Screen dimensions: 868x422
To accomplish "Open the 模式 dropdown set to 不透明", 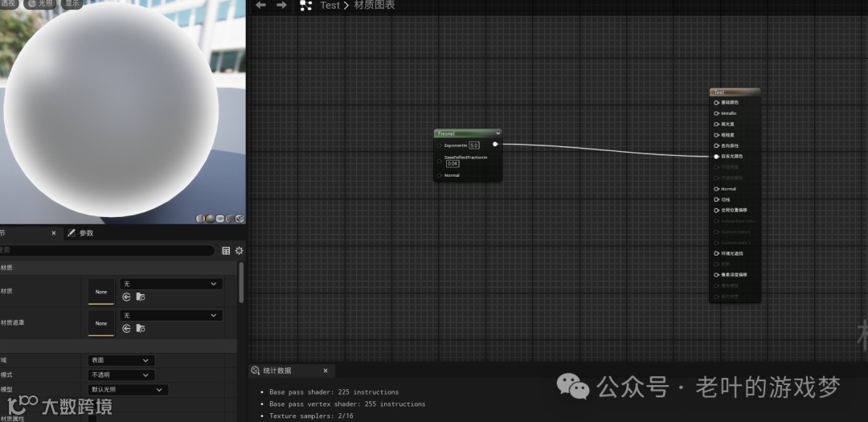I will pyautogui.click(x=121, y=375).
